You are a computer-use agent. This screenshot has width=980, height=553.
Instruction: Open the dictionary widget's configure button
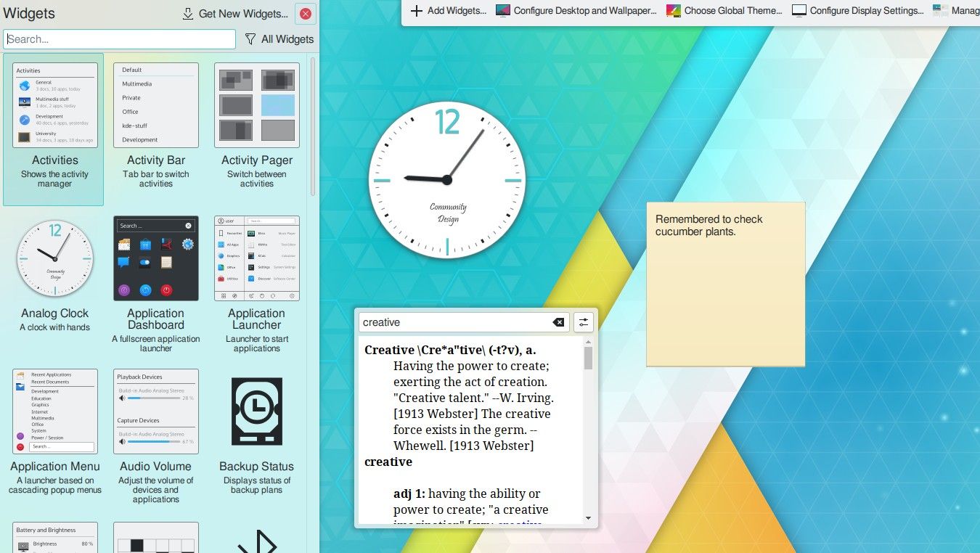(x=584, y=322)
